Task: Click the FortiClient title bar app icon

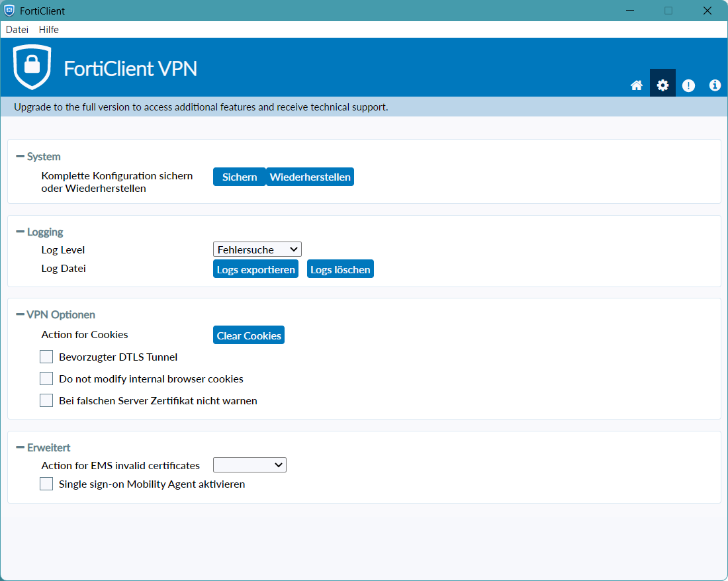Action: [x=9, y=11]
